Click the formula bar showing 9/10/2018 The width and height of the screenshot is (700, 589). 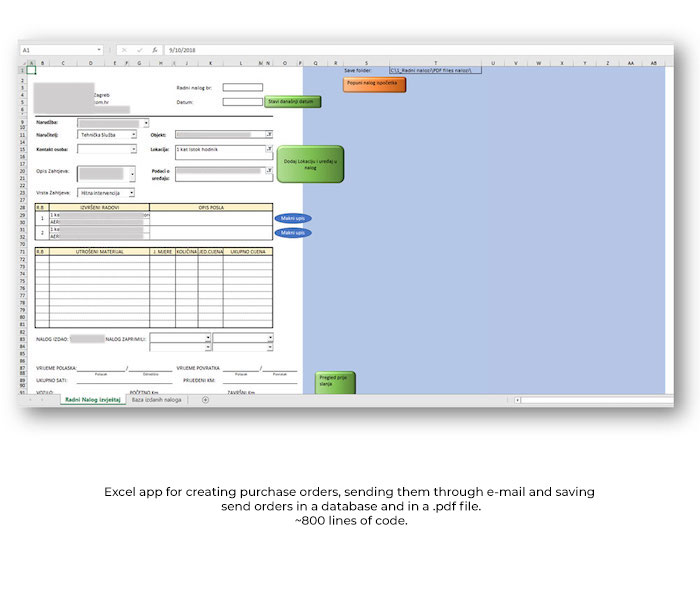[419, 50]
